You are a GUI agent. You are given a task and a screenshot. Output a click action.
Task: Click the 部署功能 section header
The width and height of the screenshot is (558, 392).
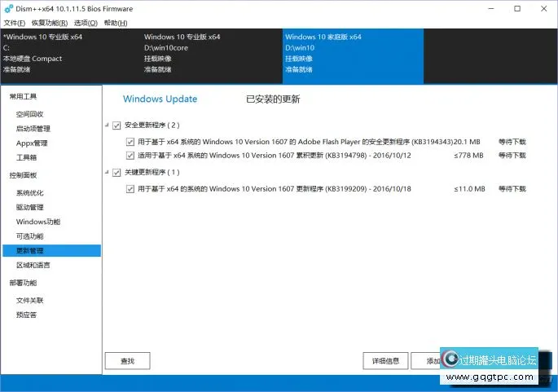point(23,283)
